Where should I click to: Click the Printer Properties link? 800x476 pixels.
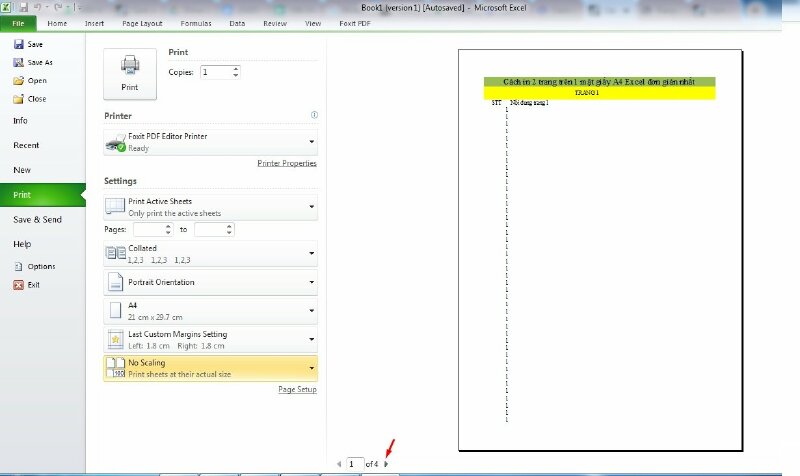coord(287,163)
